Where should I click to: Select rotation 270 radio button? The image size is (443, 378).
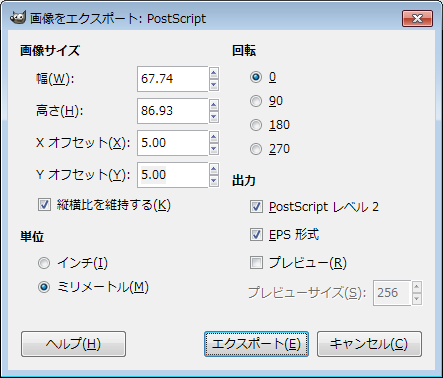pos(256,149)
